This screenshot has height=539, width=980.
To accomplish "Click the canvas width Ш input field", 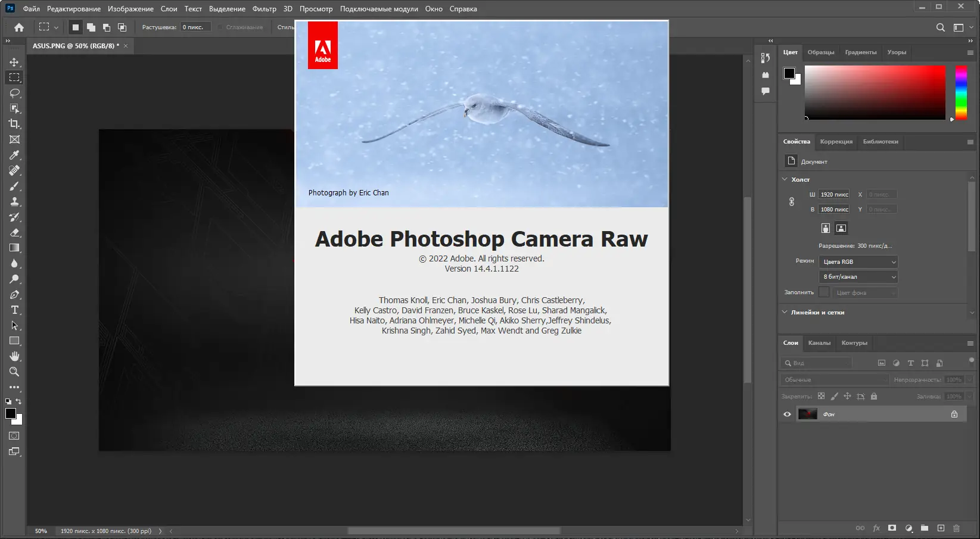I will click(x=833, y=195).
